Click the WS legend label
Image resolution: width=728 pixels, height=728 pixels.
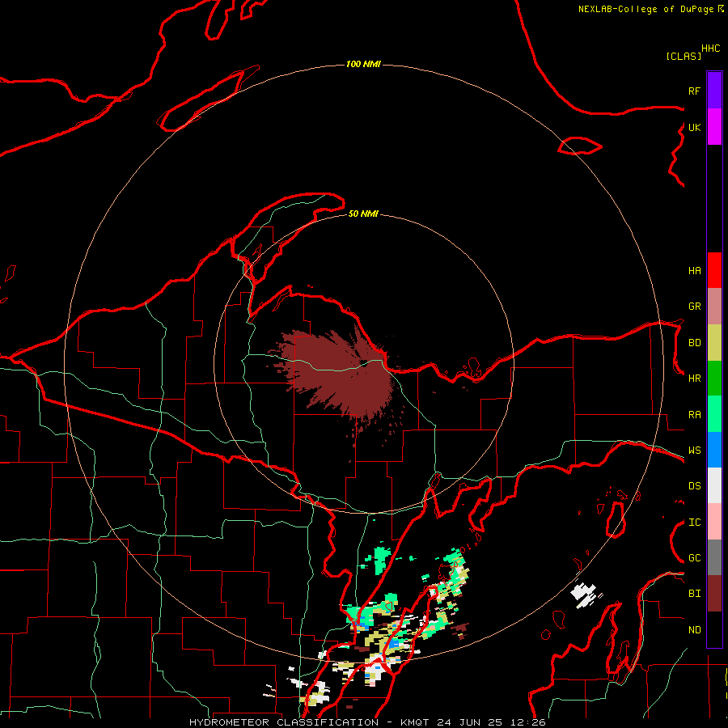694,451
